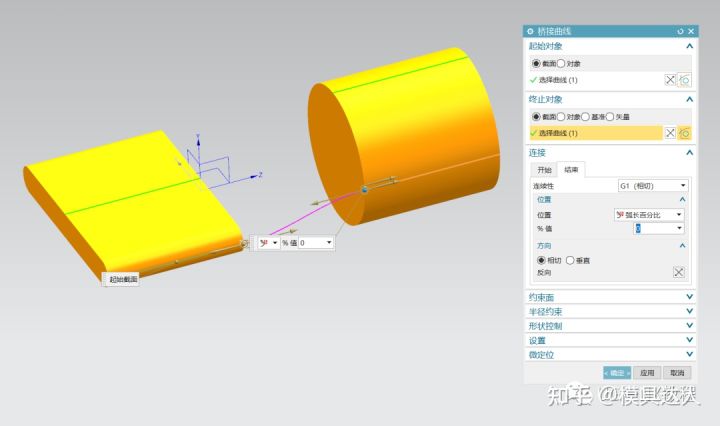Click the green line on the cylinder
Screen dimensions: 720x426
pyautogui.click(x=400, y=74)
